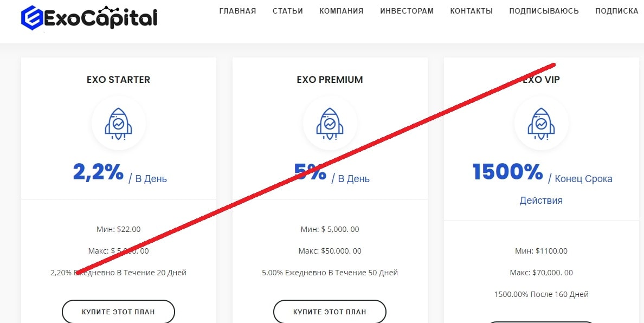Click the EXO STARTER rocket icon
The height and width of the screenshot is (323, 644).
pos(118,124)
